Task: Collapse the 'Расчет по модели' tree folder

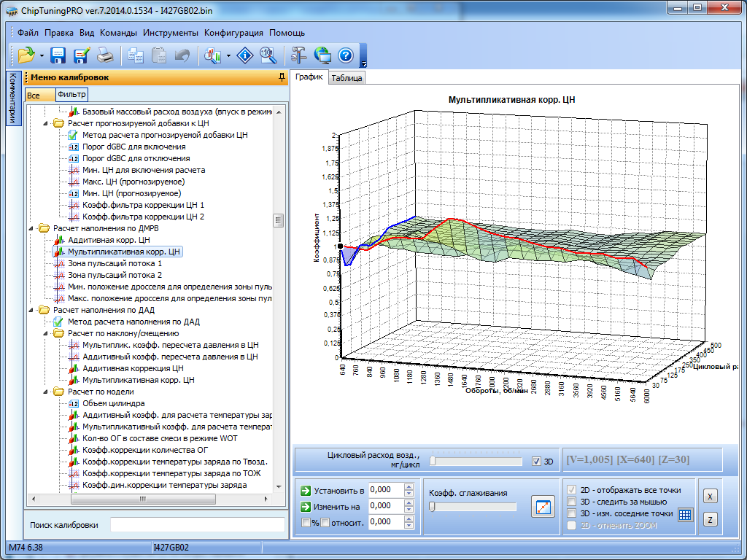Action: [45, 392]
